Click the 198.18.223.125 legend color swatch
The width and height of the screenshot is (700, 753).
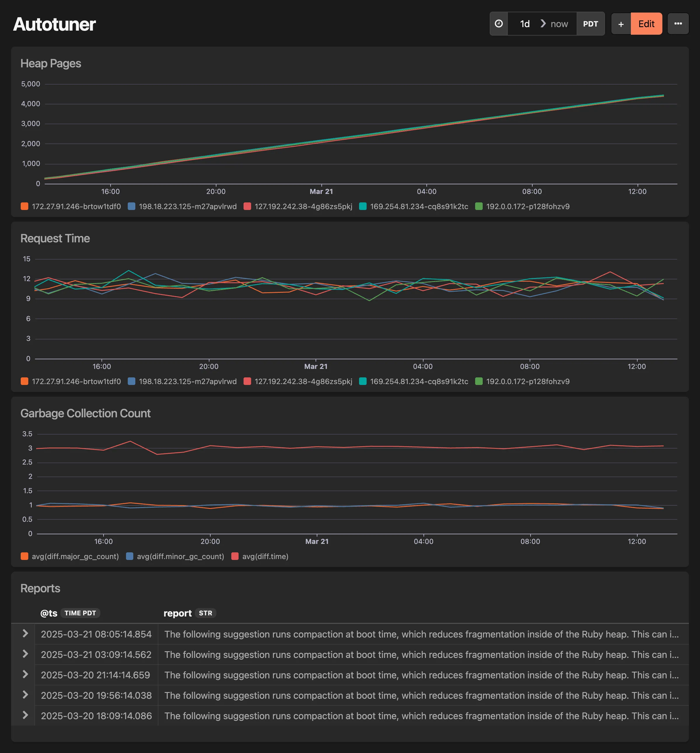[132, 206]
